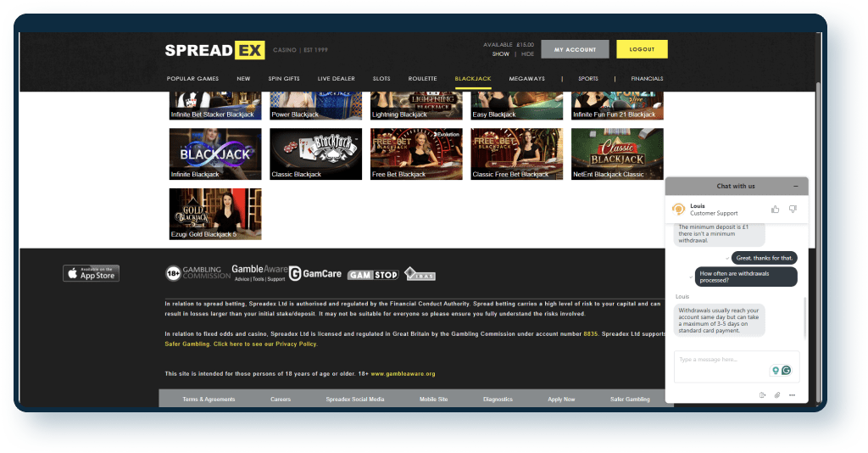Open Spreadex Social Media footer link

tap(355, 400)
